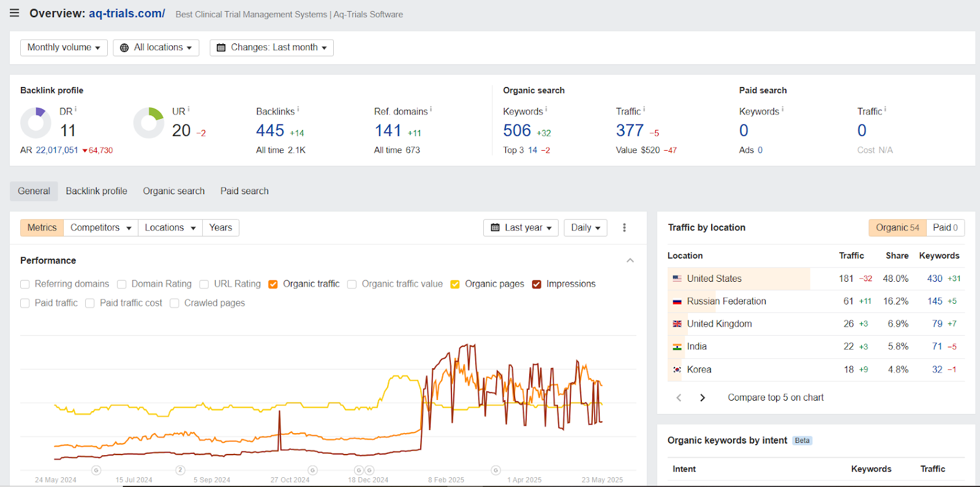Open the Daily granularity dropdown
This screenshot has width=980, height=487.
tap(586, 228)
